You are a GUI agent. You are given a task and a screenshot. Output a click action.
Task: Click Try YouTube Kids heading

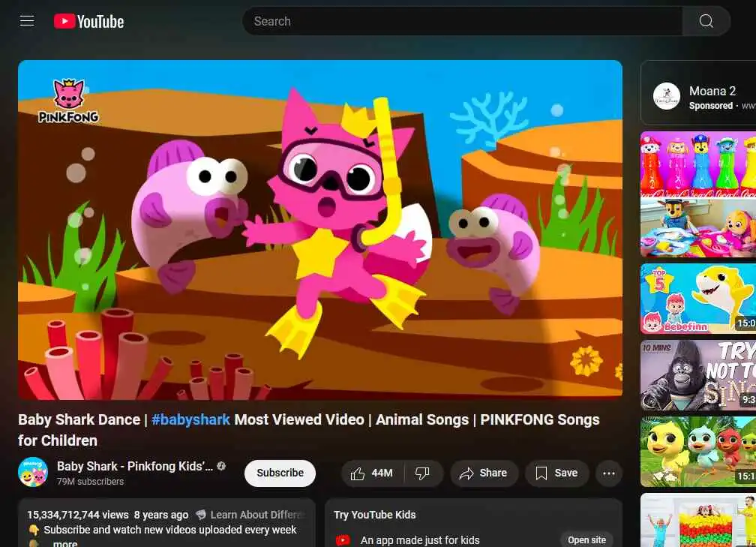pyautogui.click(x=375, y=515)
